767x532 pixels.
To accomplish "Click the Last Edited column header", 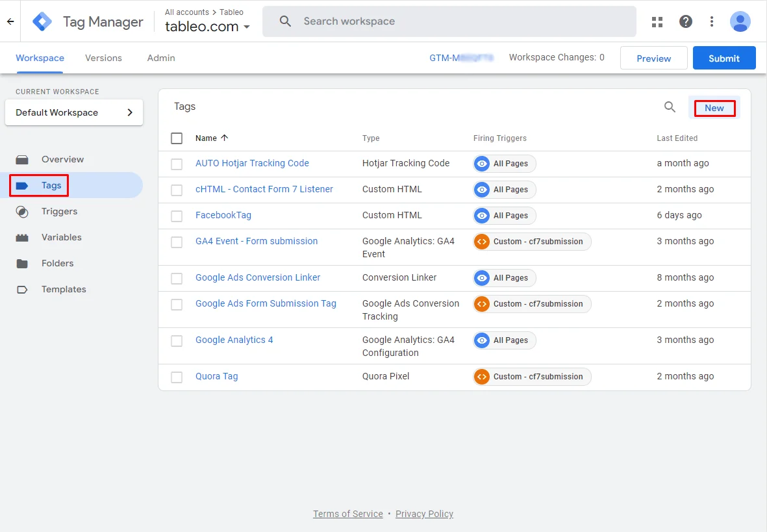I will [677, 138].
